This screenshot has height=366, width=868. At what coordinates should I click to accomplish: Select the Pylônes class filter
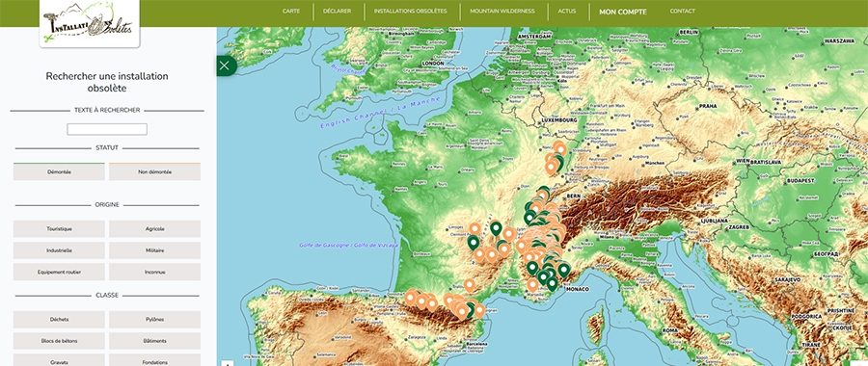click(x=154, y=320)
